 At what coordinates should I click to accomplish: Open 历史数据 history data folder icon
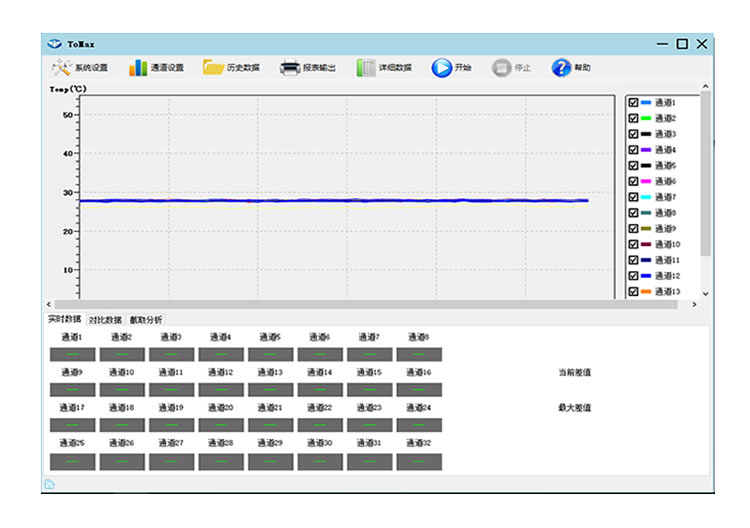pos(213,67)
